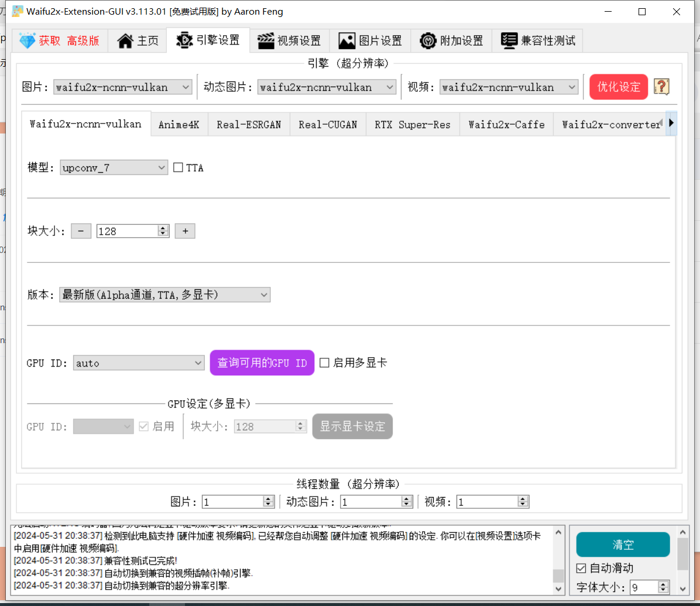Expand the 模型 upconv_7 model dropdown
700x606 pixels.
114,168
